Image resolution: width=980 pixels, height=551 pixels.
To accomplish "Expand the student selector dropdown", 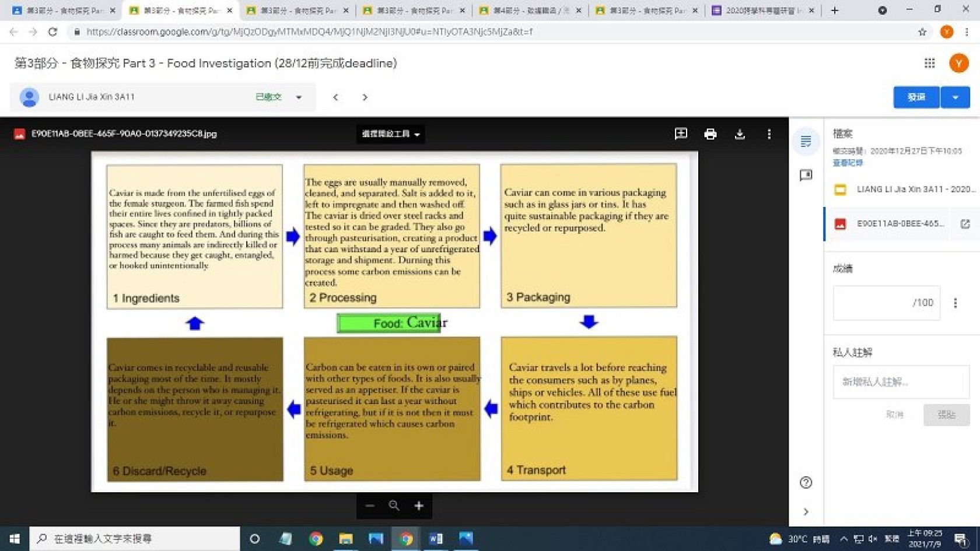I will 299,97.
